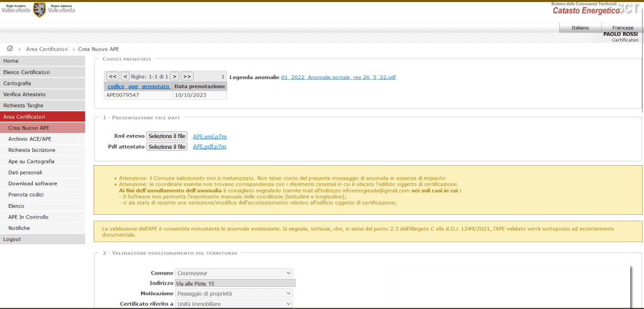Switch language to Italiano
Screen dimensions: 644x309
(x=580, y=28)
